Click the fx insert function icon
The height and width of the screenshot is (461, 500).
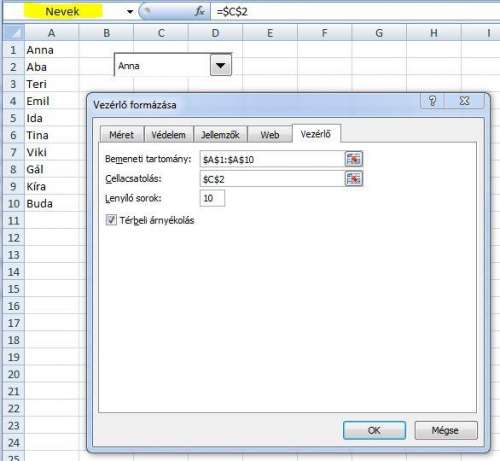click(x=199, y=12)
